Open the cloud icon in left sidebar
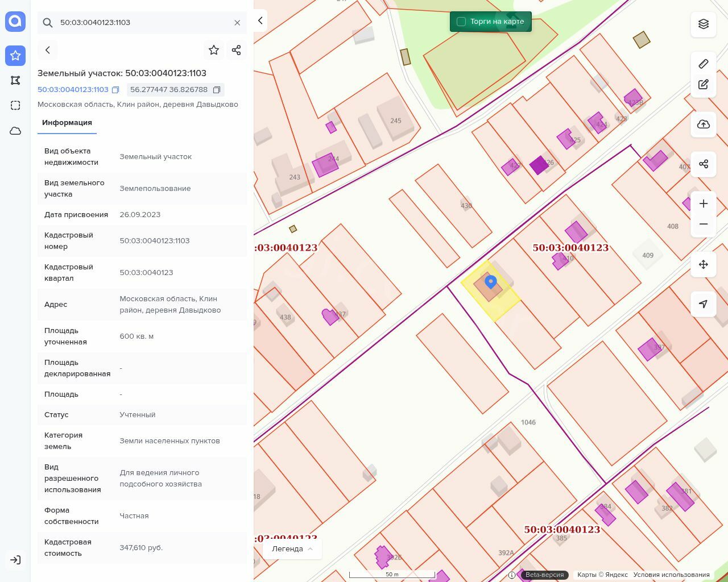Viewport: 728px width, 582px height. (15, 131)
